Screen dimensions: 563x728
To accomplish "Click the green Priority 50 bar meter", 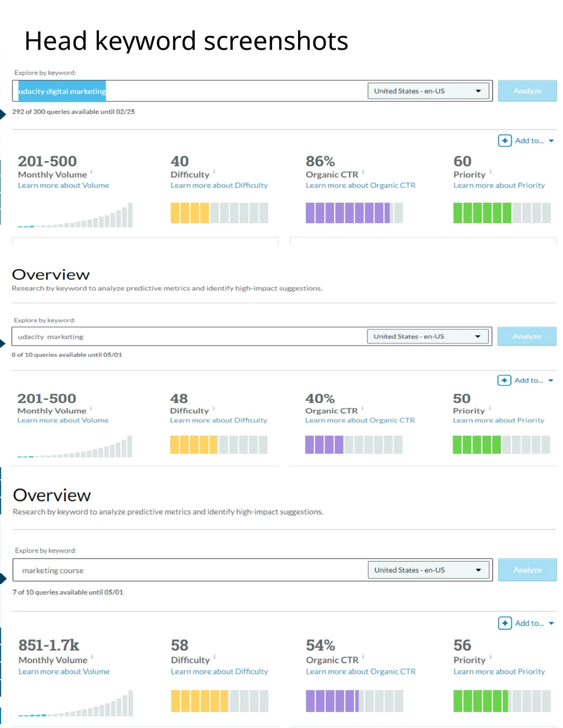I will [x=501, y=444].
